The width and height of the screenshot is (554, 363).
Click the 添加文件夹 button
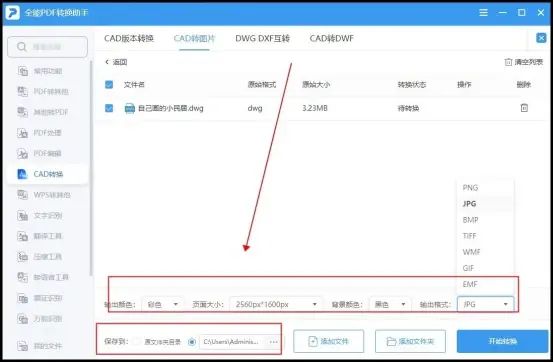tap(410, 341)
